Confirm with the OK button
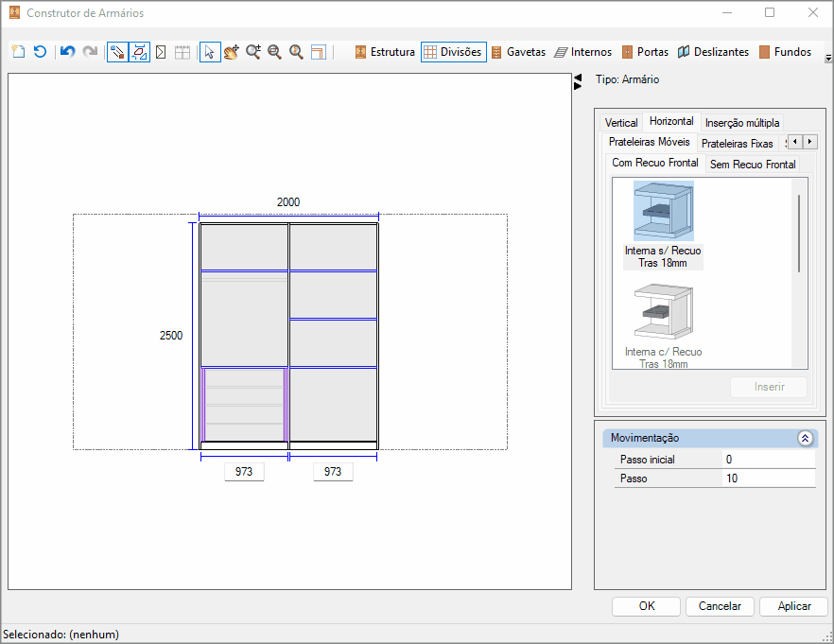The image size is (834, 644). pyautogui.click(x=646, y=606)
